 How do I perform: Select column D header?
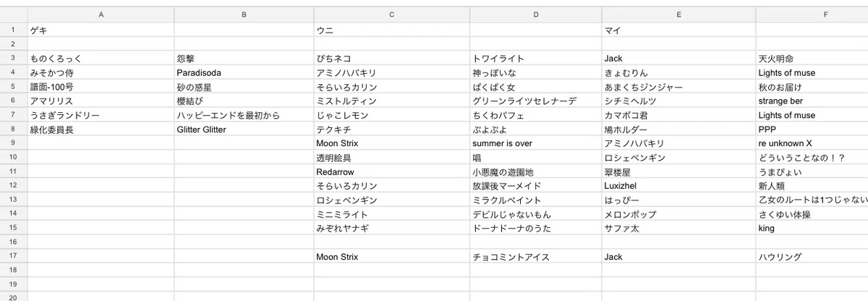(535, 14)
